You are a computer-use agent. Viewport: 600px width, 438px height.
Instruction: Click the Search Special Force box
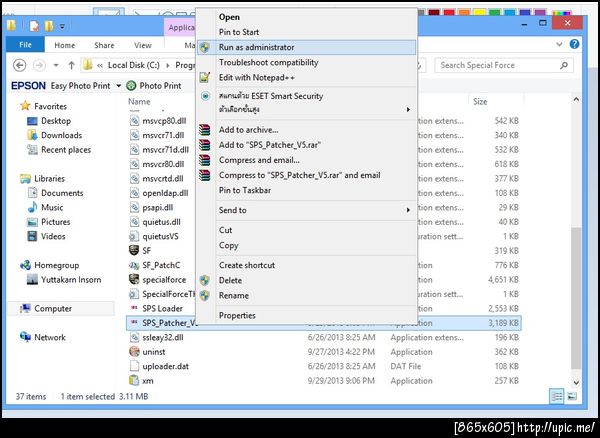click(504, 65)
